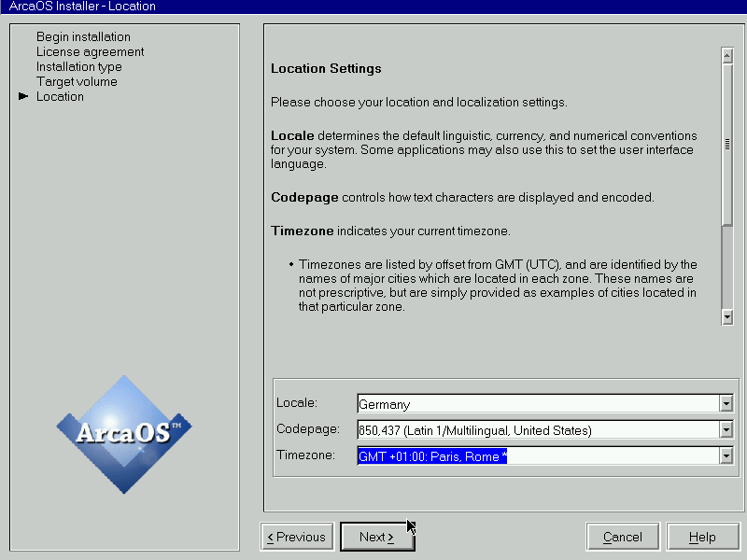Open Help for this page
Viewport: 747px width, 560px height.
tap(702, 537)
